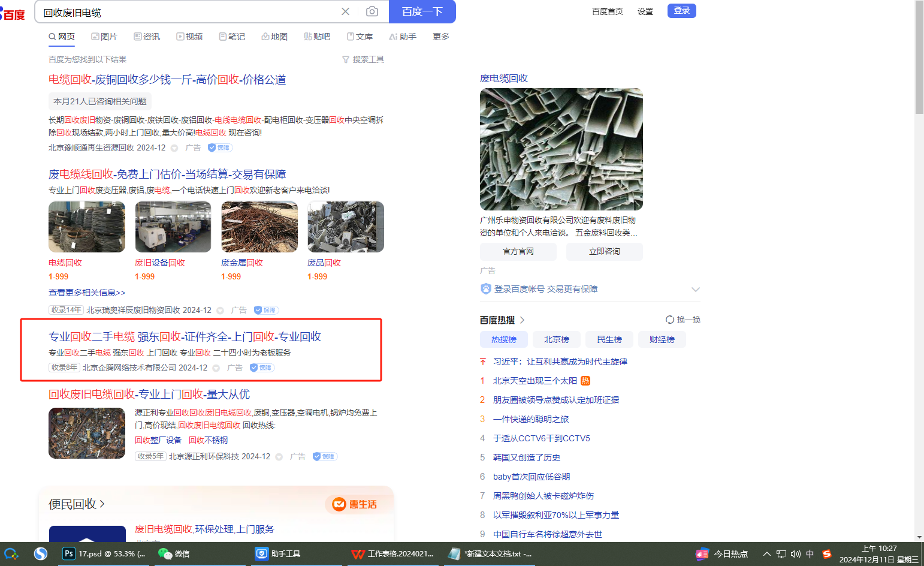Open the 废金属回收 thumbnail image

pos(259,227)
